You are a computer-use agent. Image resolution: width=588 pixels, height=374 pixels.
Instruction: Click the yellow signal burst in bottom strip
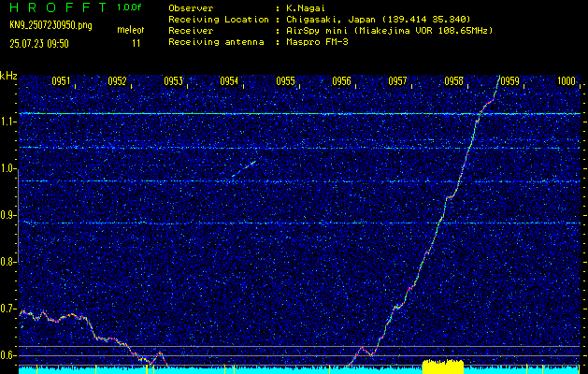443,367
